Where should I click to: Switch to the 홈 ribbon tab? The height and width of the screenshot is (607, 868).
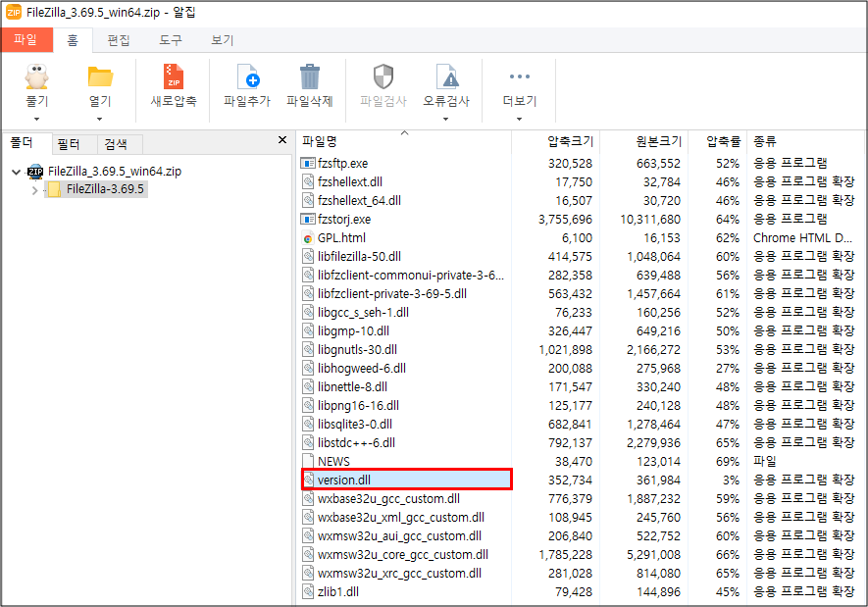pyautogui.click(x=73, y=40)
